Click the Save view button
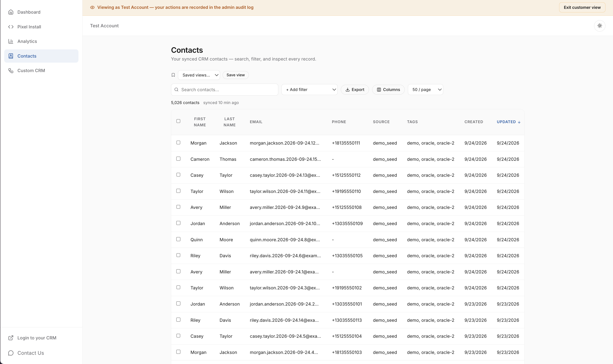Viewport: 613px width, 364px height. point(235,75)
